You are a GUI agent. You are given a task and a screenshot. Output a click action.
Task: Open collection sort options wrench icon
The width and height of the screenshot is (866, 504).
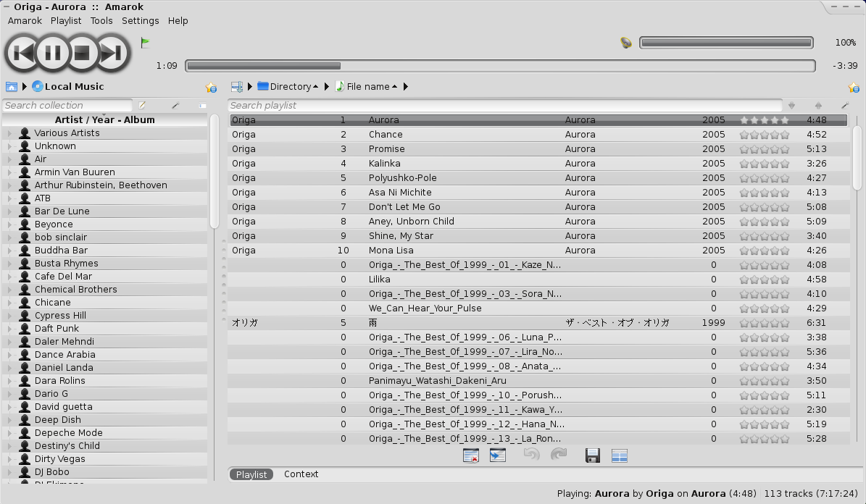pyautogui.click(x=175, y=106)
